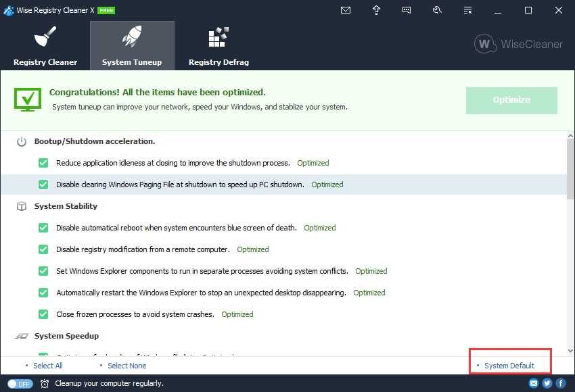Click Cleanup your computer regularly text
The width and height of the screenshot is (575, 392).
110,383
